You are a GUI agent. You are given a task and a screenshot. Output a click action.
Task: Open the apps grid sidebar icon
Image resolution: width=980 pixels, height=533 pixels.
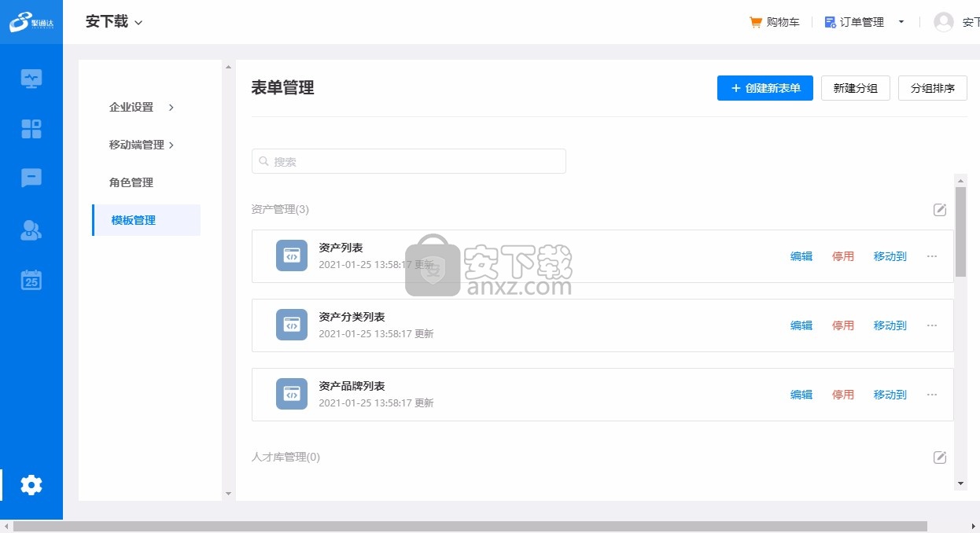31,129
